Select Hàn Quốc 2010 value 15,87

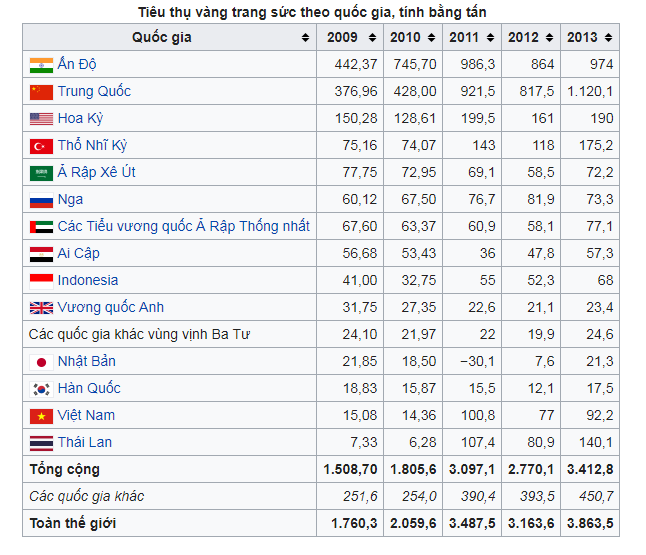coord(419,388)
